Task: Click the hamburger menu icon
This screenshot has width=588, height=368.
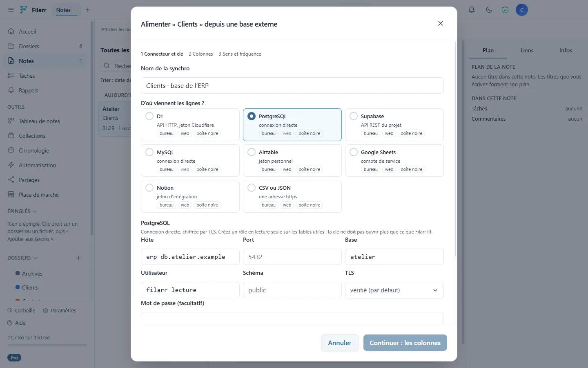Action: point(11,10)
